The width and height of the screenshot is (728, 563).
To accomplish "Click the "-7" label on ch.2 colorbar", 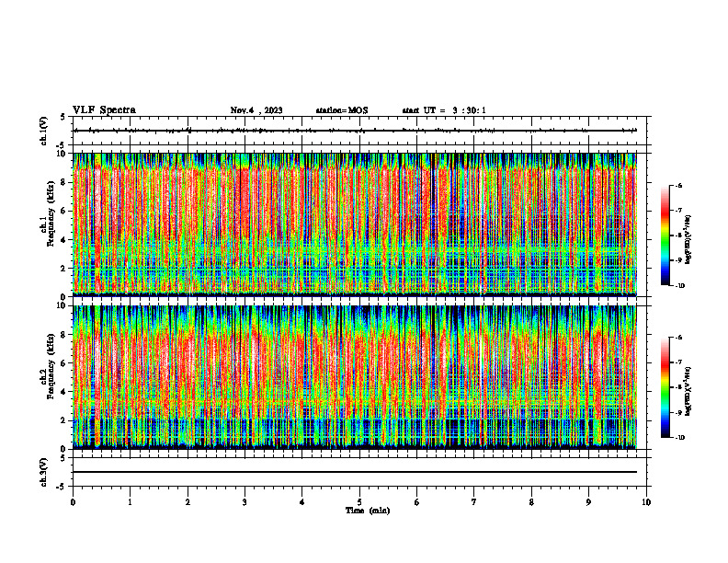I will tap(678, 362).
